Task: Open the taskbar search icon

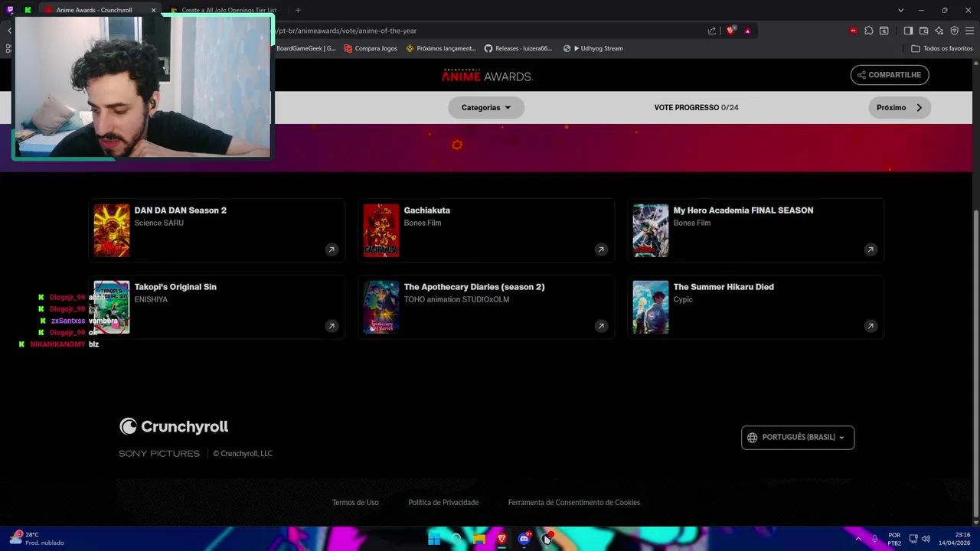Action: coord(456,540)
